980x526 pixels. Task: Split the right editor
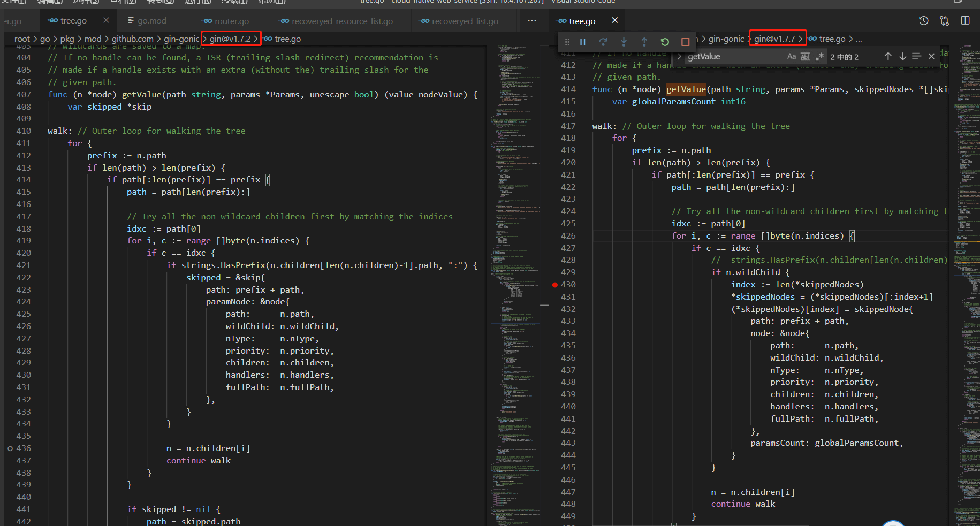965,21
